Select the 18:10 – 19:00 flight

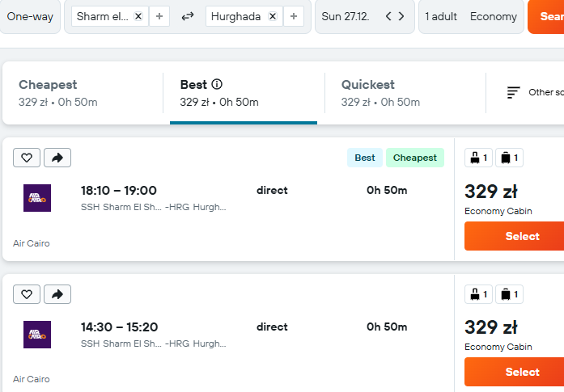click(515, 236)
